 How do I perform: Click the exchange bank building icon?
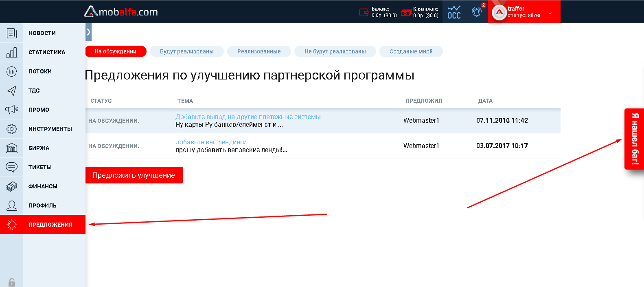(x=11, y=148)
